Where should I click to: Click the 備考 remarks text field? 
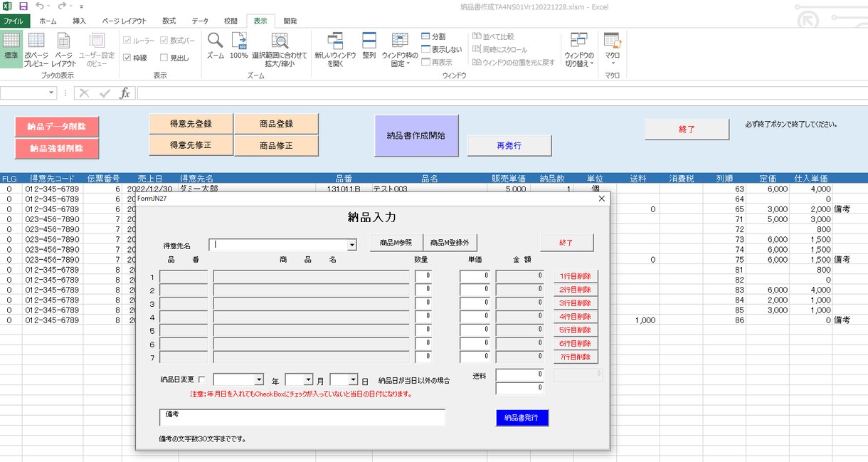(x=302, y=417)
